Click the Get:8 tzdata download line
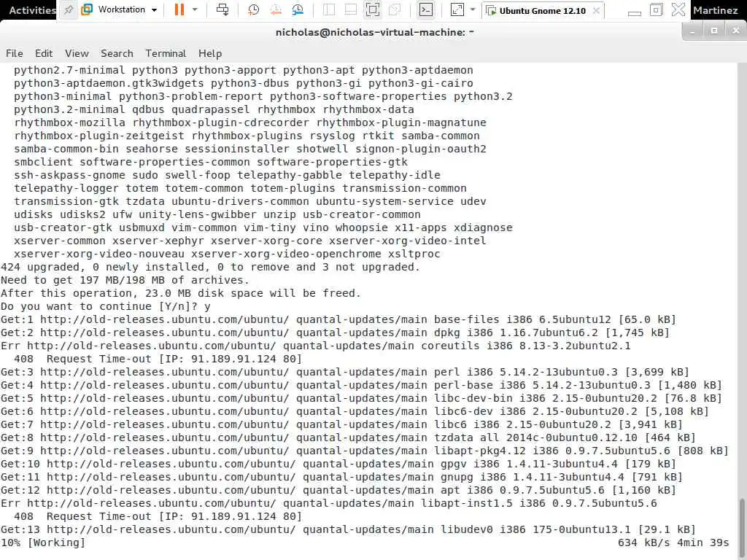Screen dimensions: 747x560 [348, 437]
